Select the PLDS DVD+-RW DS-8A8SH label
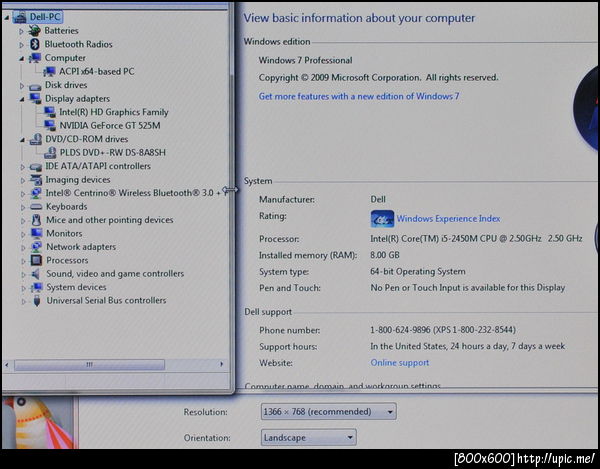 pos(113,152)
